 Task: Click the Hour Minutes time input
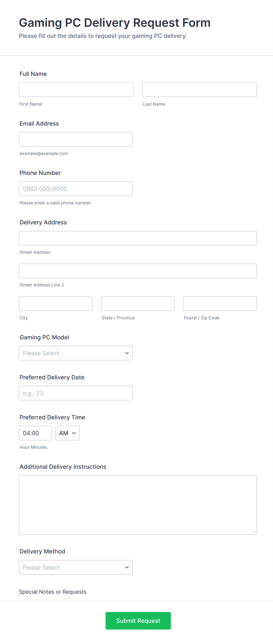pos(35,433)
